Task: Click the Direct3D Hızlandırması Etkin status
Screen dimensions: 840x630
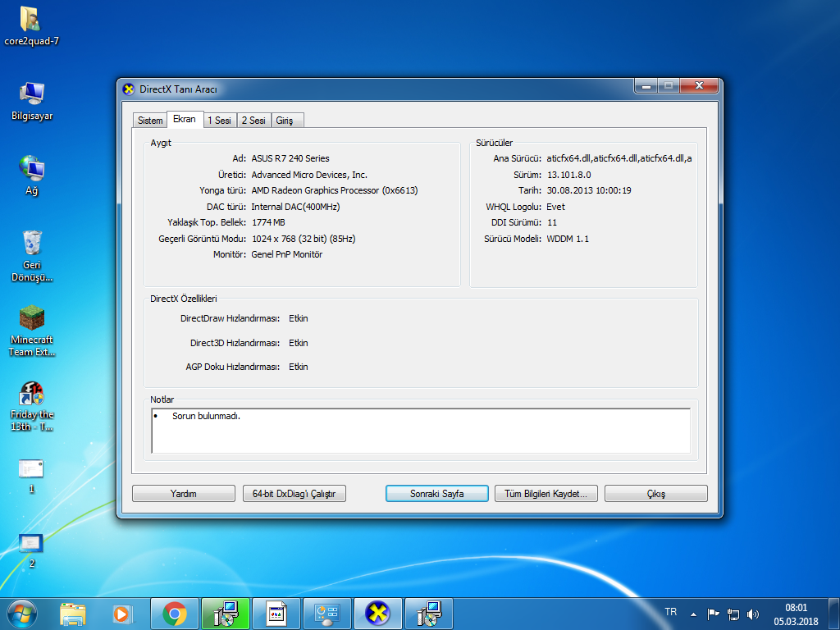Action: tap(299, 343)
